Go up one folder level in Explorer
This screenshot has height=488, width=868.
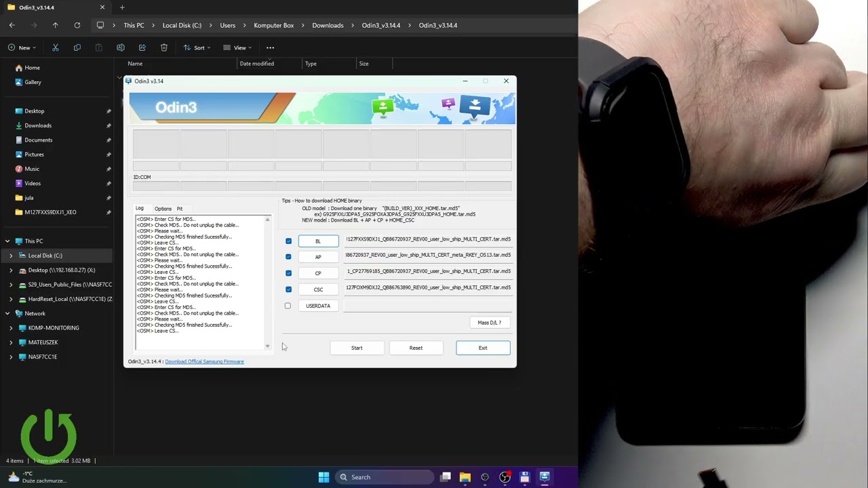[x=56, y=25]
